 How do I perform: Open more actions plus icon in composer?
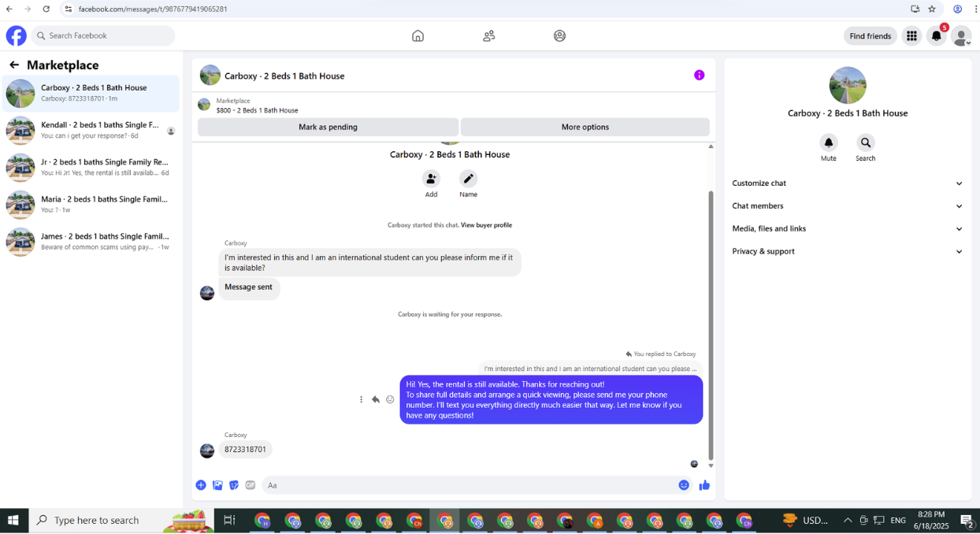201,485
